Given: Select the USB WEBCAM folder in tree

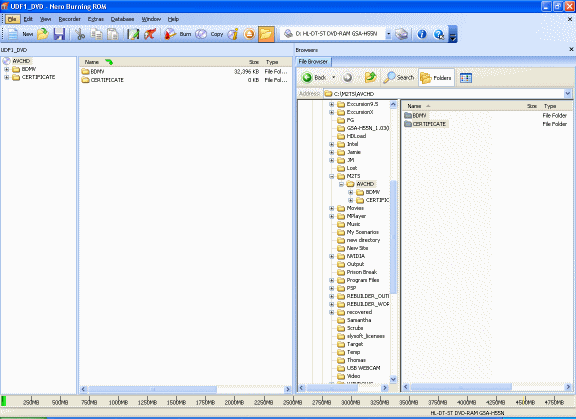Looking at the screenshot, I should point(359,368).
